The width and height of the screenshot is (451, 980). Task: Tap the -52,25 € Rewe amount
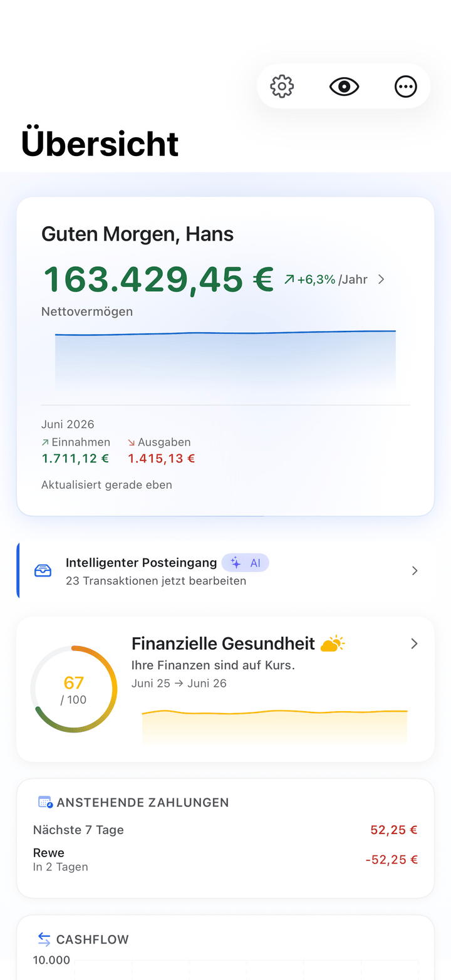pyautogui.click(x=391, y=860)
